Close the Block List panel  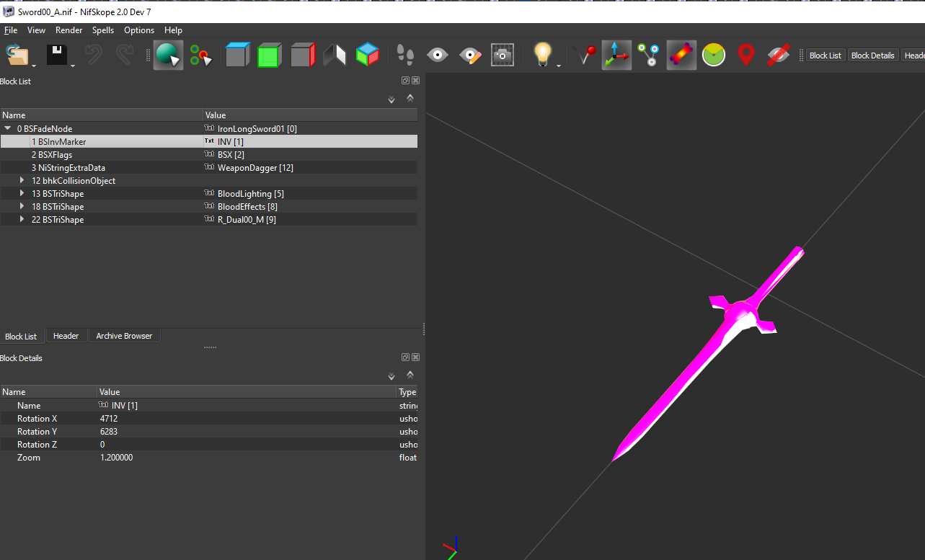point(415,81)
